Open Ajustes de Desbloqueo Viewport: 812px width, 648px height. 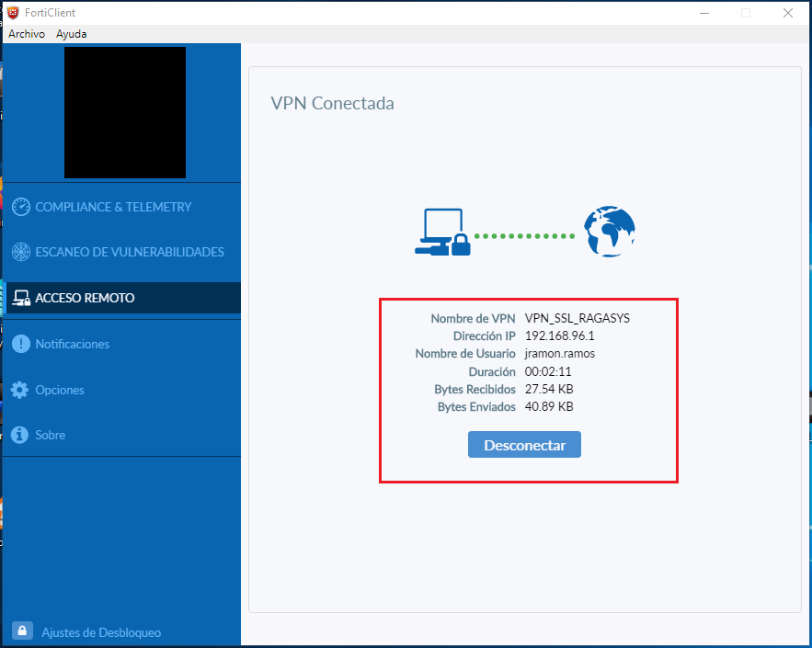pyautogui.click(x=101, y=632)
